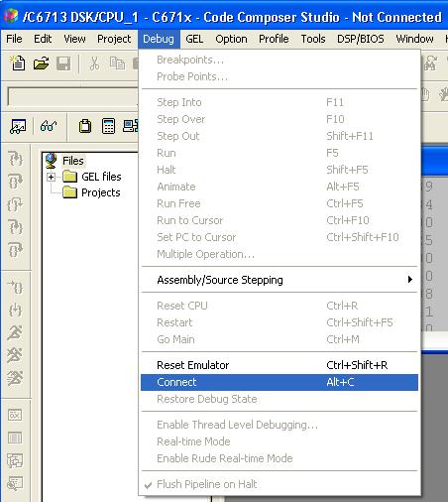The width and height of the screenshot is (448, 502).
Task: Click the yellow clipboard-shaped toolbar icon
Action: click(85, 126)
